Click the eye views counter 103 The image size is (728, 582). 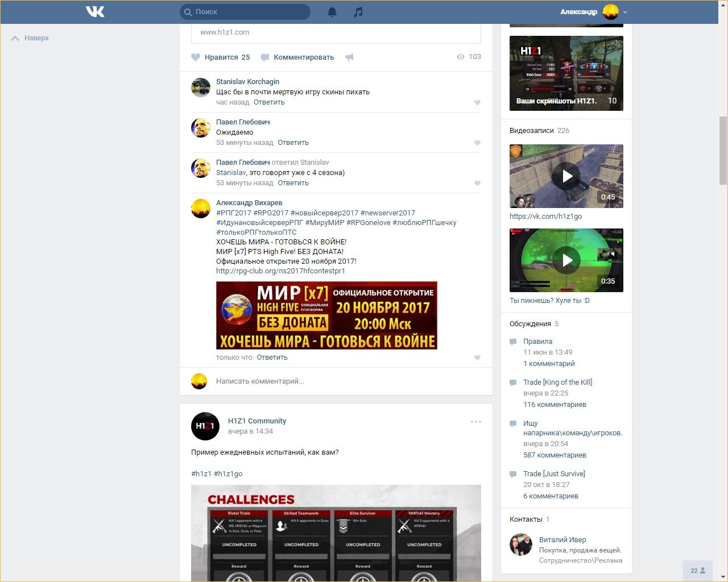point(469,57)
